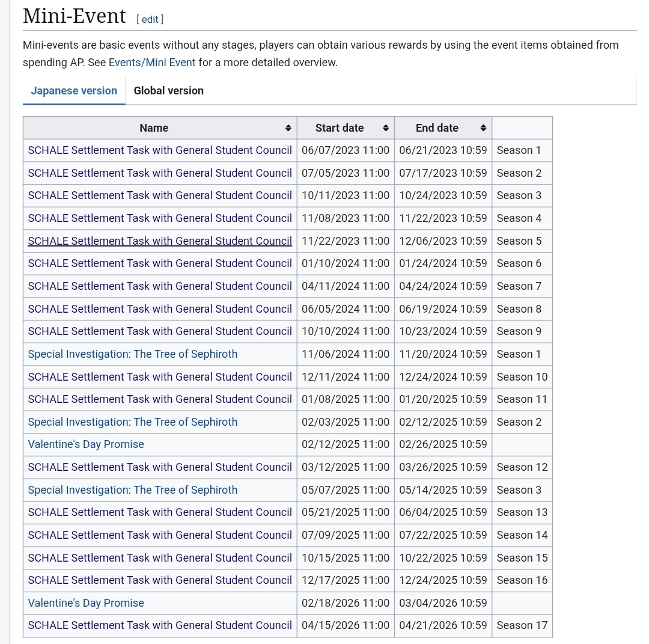This screenshot has height=644, width=649.
Task: Open the Events/Mini Event link
Action: (152, 63)
